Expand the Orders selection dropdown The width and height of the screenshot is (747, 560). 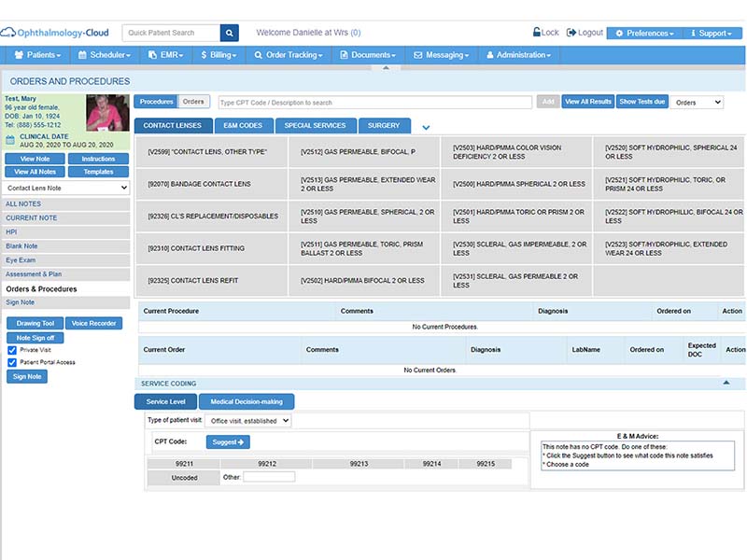click(696, 103)
